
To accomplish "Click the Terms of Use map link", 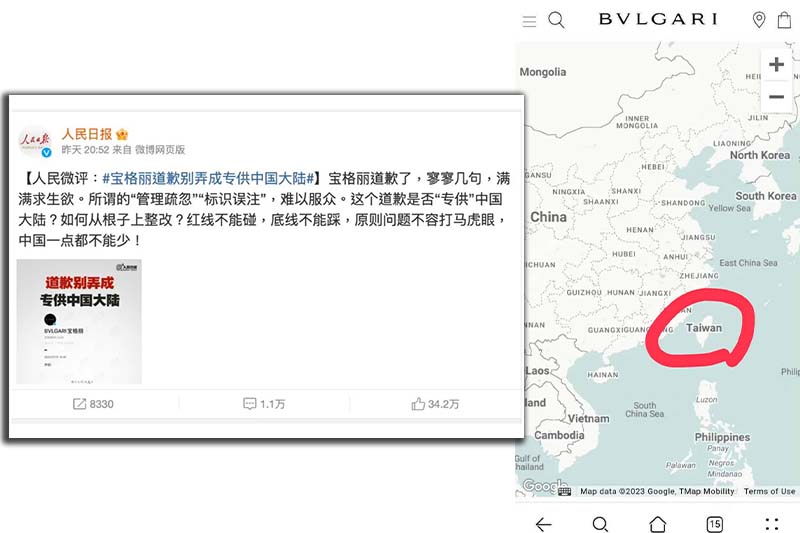I will [769, 491].
